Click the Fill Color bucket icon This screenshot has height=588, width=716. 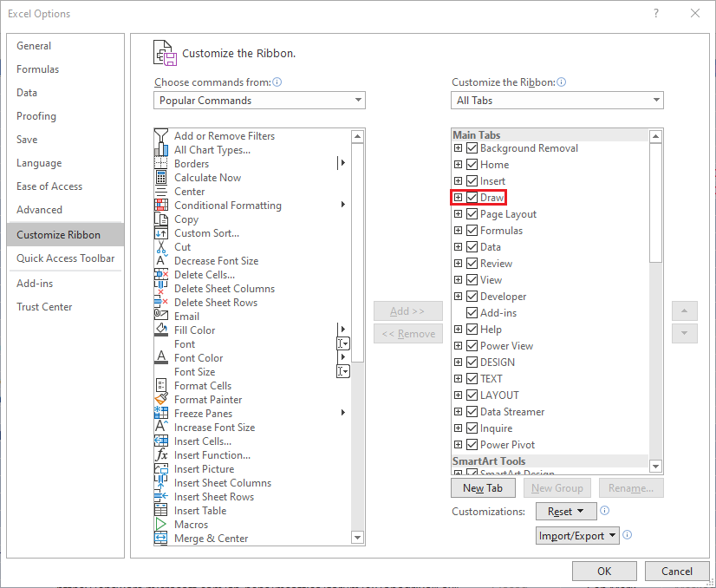tap(160, 330)
